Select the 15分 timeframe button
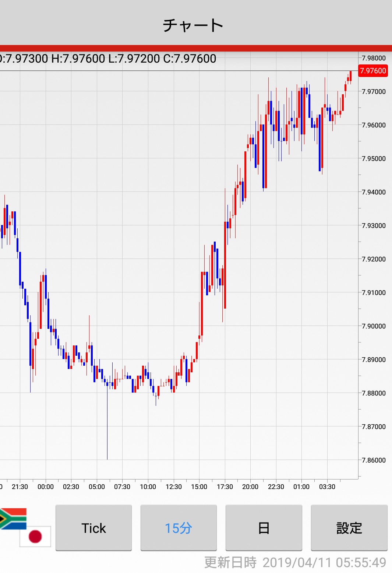This screenshot has width=392, height=573. pos(179,528)
